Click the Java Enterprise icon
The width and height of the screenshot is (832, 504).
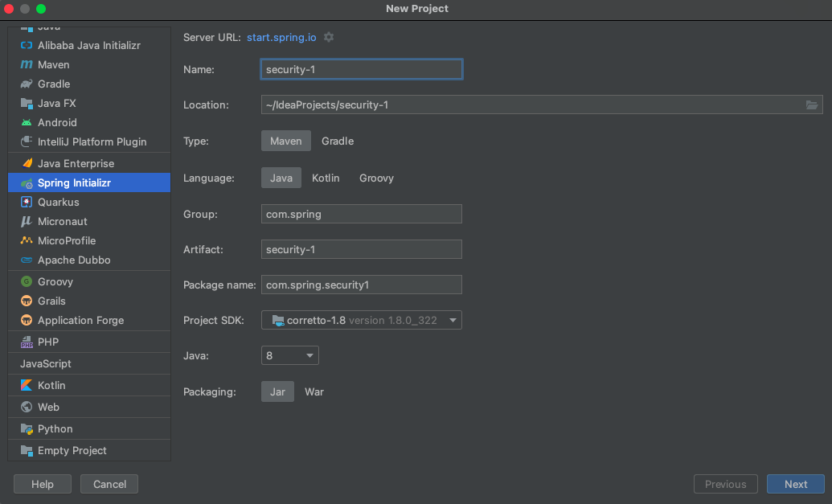pos(26,163)
